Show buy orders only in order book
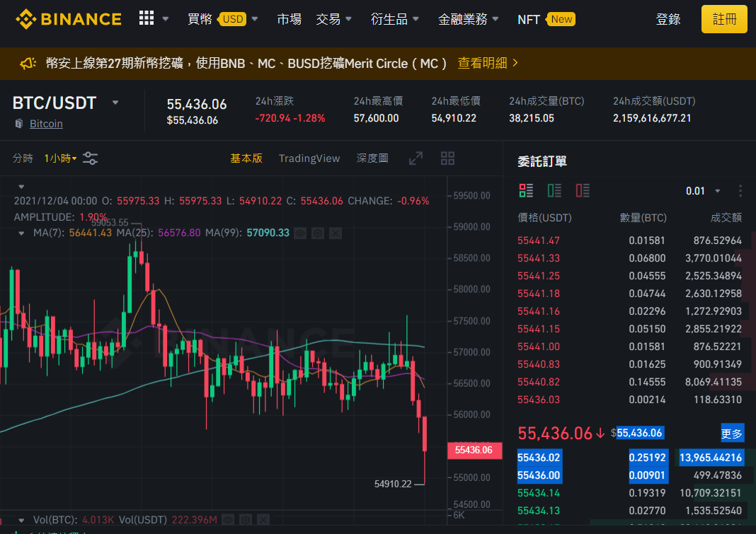 [554, 190]
